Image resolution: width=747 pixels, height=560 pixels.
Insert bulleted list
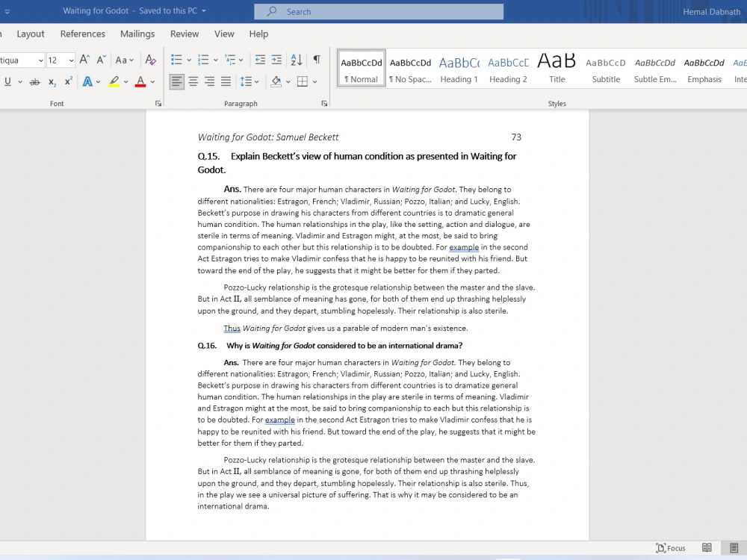point(177,60)
